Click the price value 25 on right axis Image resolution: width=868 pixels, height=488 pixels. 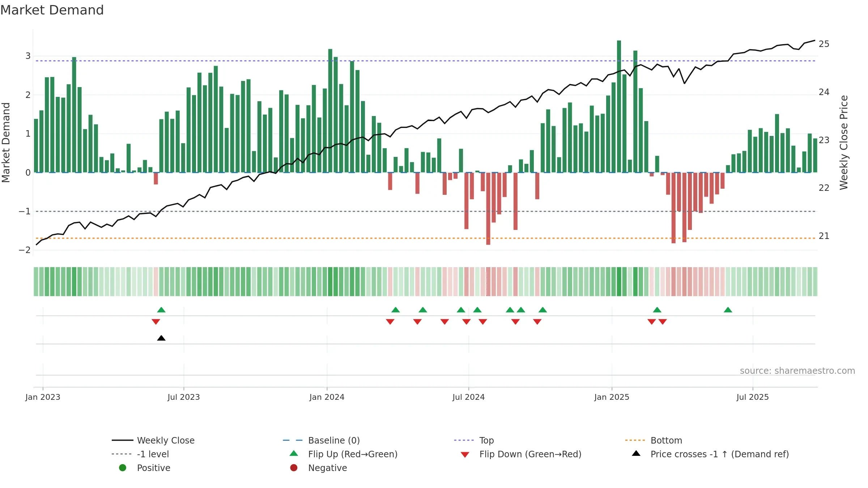(x=824, y=44)
